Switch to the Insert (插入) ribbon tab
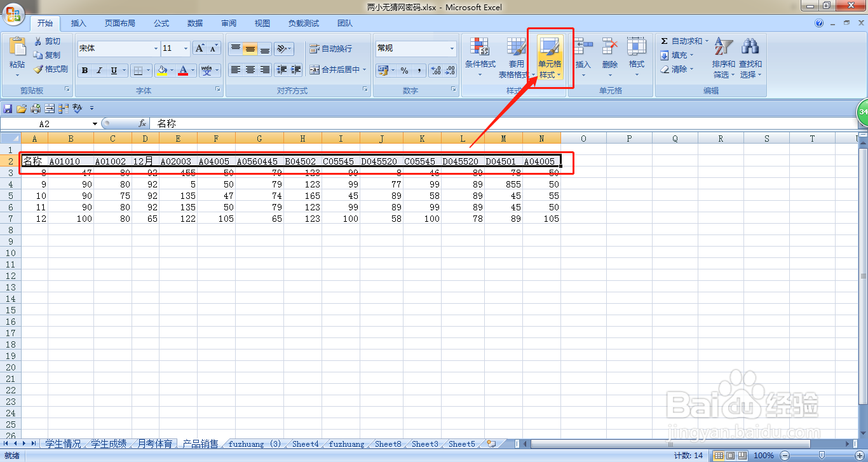868x462 pixels. click(x=79, y=24)
